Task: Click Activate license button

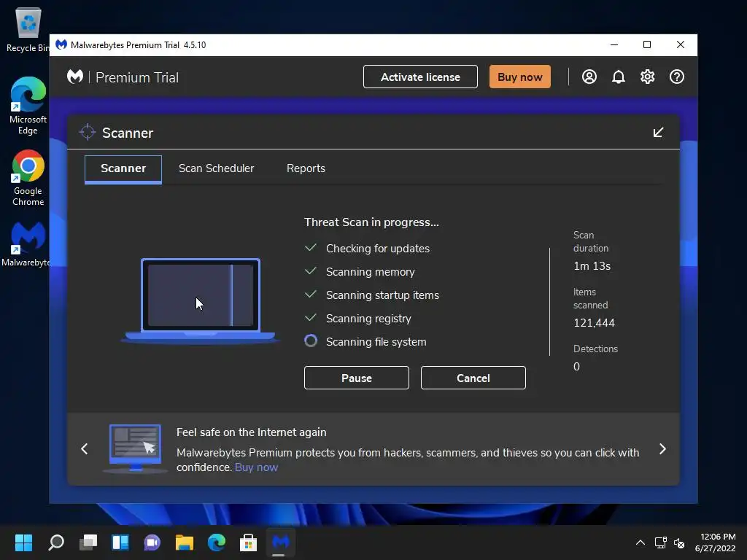Action: [x=420, y=77]
